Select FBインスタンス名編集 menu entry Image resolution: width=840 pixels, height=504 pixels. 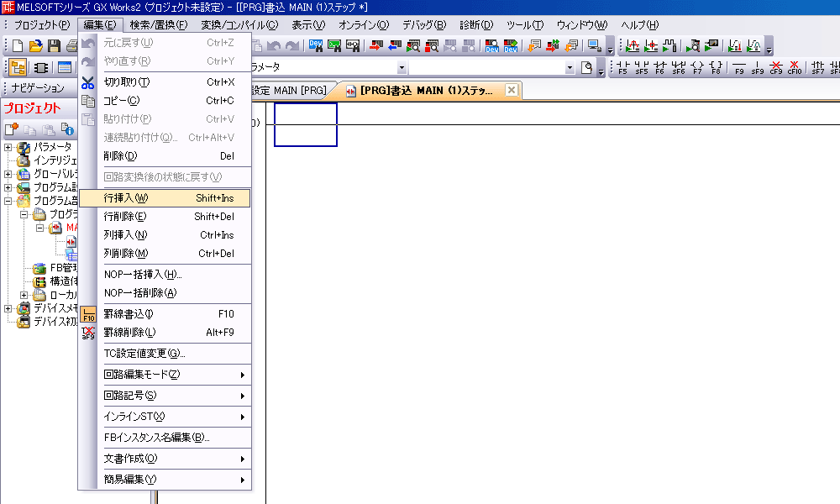[x=165, y=437]
